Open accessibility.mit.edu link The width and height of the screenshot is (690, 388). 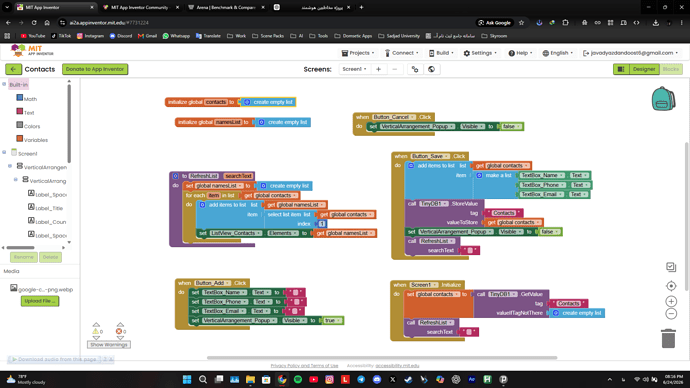coord(397,366)
